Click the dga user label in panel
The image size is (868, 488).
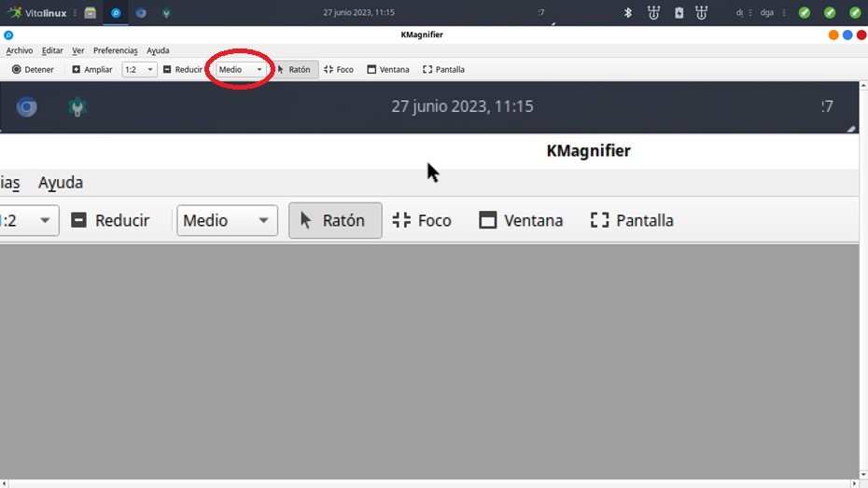[x=766, y=12]
